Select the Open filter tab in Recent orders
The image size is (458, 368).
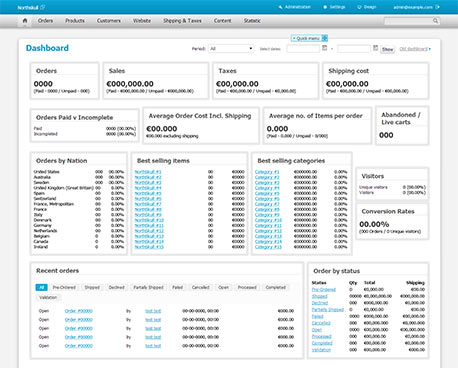pyautogui.click(x=224, y=287)
